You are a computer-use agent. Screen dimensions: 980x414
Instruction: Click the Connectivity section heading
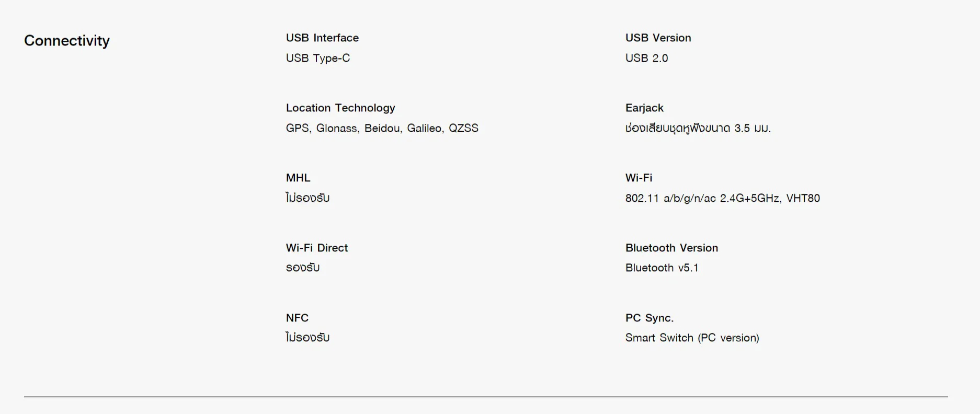[x=67, y=41]
